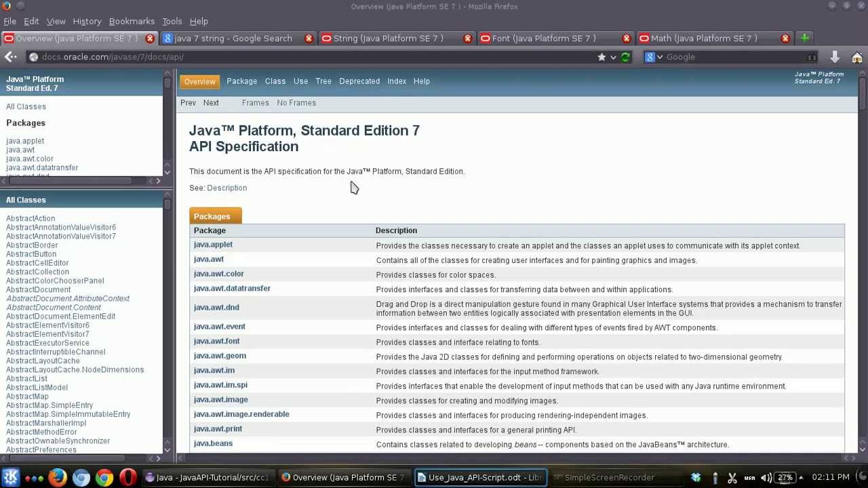This screenshot has width=868, height=488.
Task: Open the URL history dropdown arrow
Action: pyautogui.click(x=614, y=57)
